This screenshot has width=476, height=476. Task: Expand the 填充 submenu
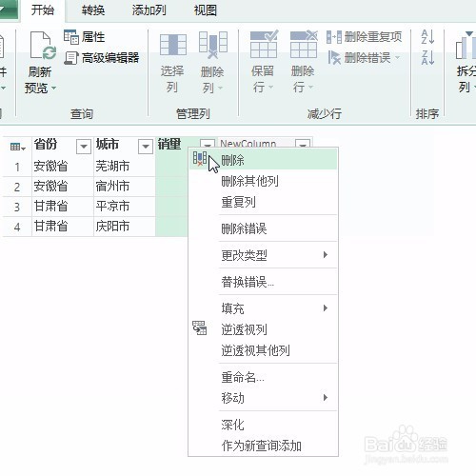263,308
